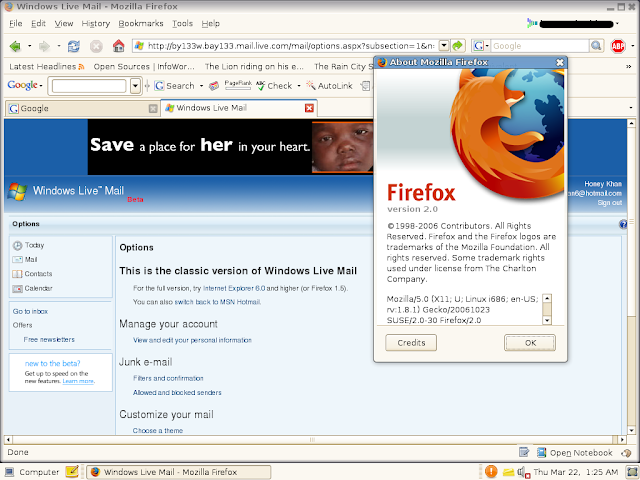The width and height of the screenshot is (640, 480).
Task: Click the address bar URL field
Action: click(x=291, y=46)
